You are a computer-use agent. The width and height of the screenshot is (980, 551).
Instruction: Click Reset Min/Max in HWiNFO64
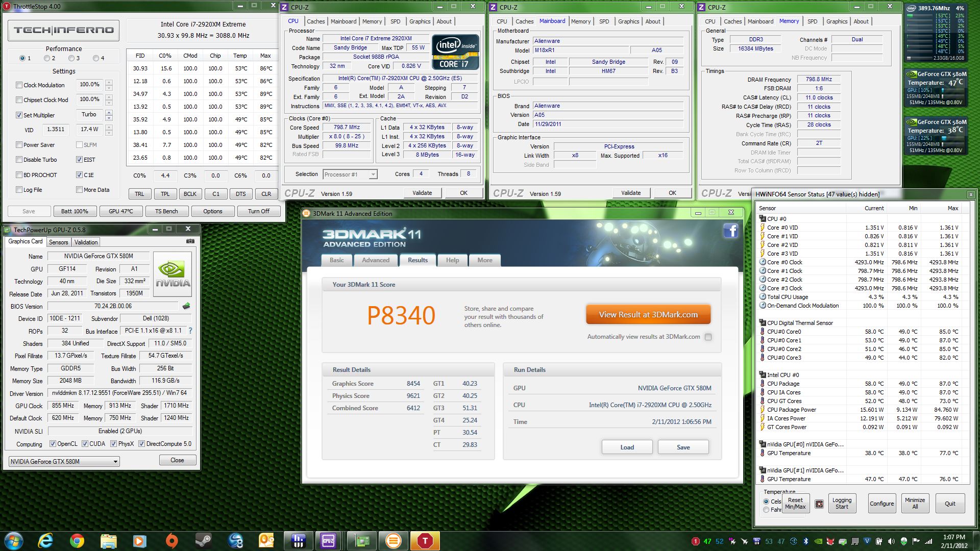(795, 504)
